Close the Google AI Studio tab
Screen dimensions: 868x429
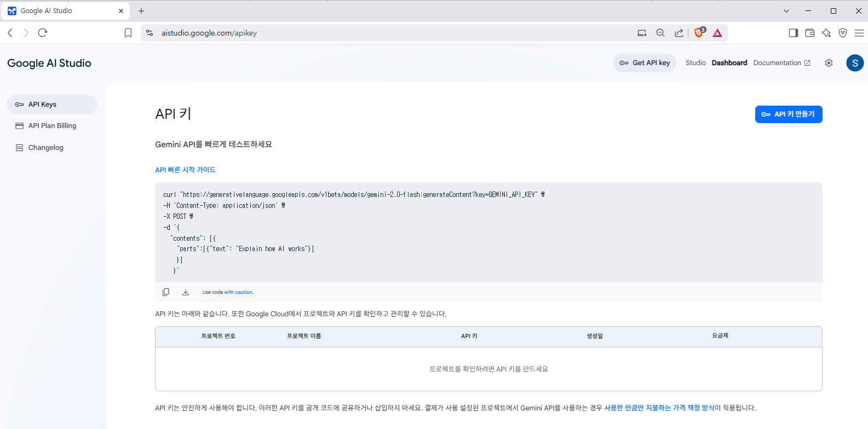[121, 11]
